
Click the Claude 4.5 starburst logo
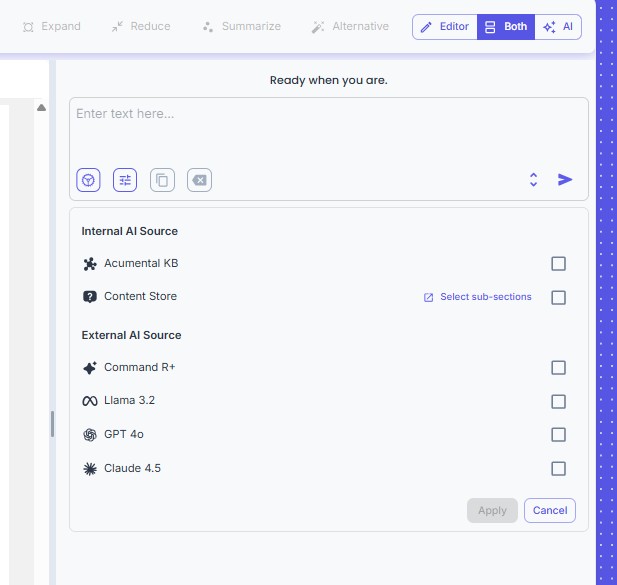pyautogui.click(x=90, y=469)
